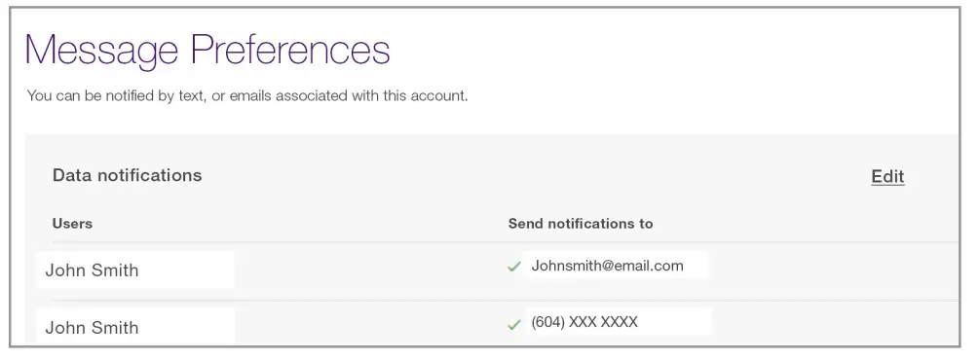
Task: Click the Users column header
Action: tap(72, 224)
